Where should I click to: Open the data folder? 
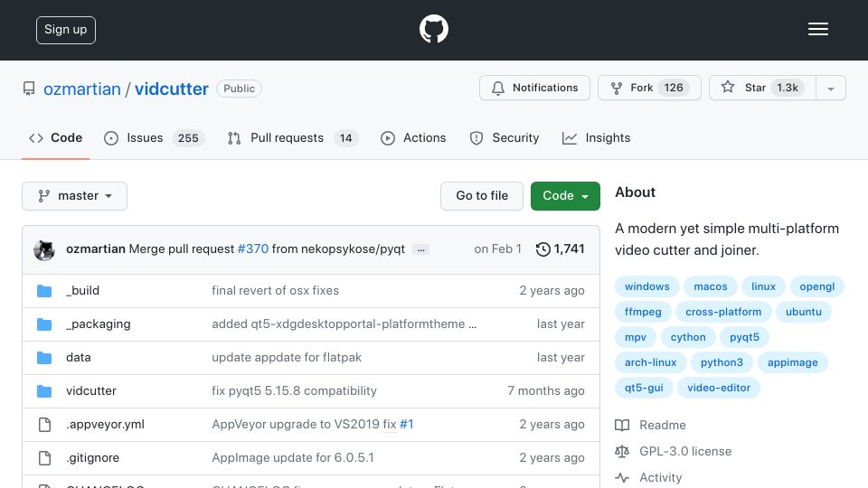coord(78,358)
